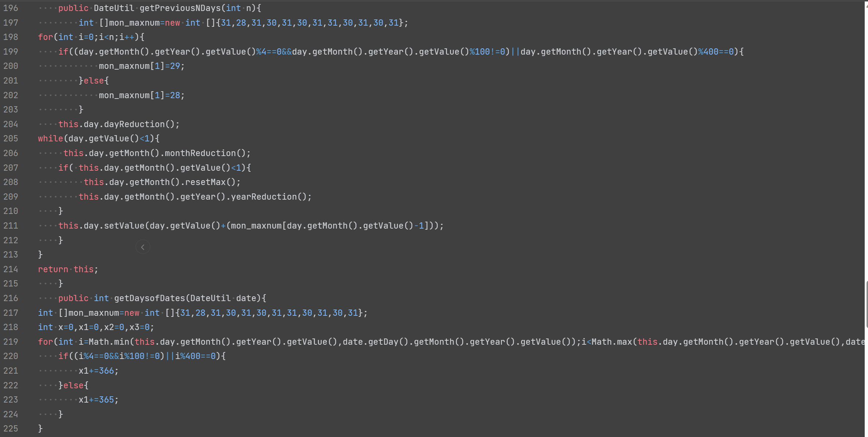
Task: Click 'mon_maxnum[1]=29;' on line 200
Action: point(141,66)
